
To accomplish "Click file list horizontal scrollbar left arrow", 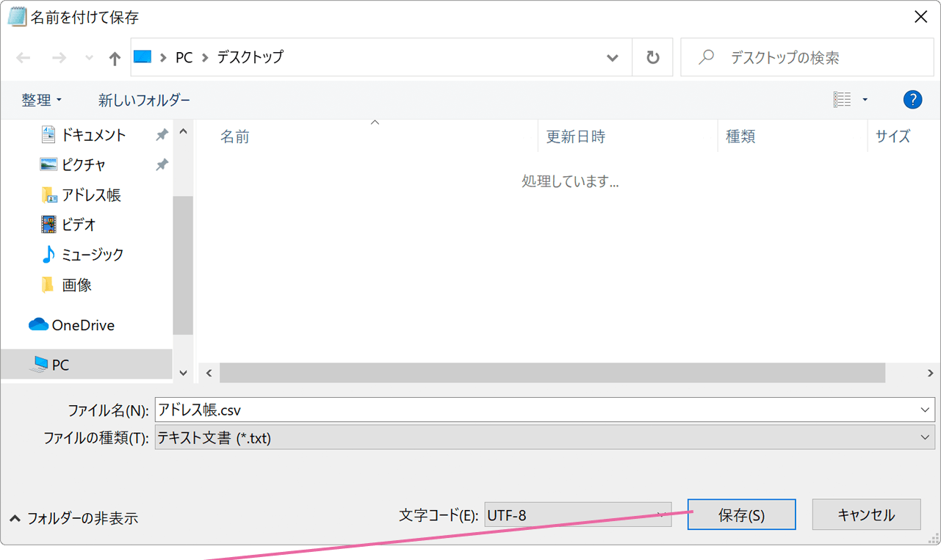I will [209, 373].
